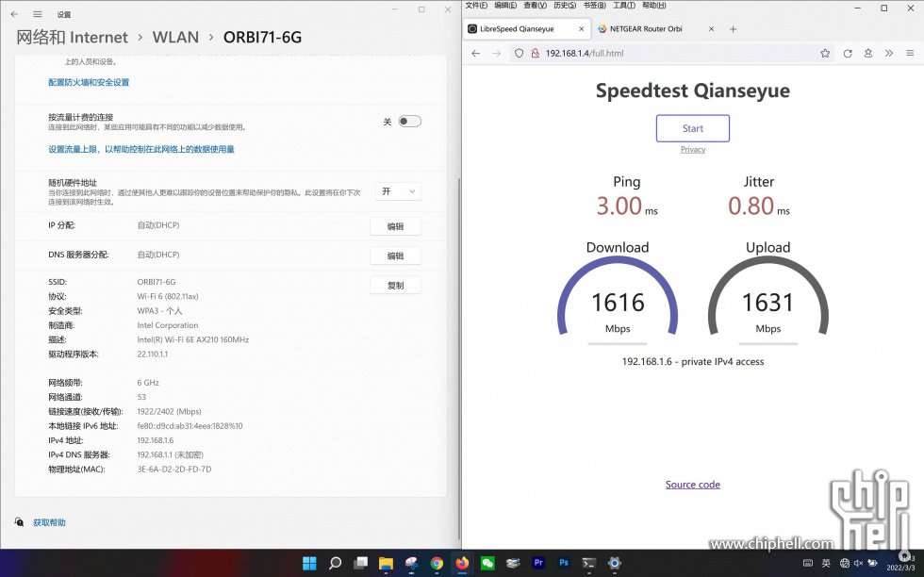Open Google Chrome from taskbar

point(437,563)
